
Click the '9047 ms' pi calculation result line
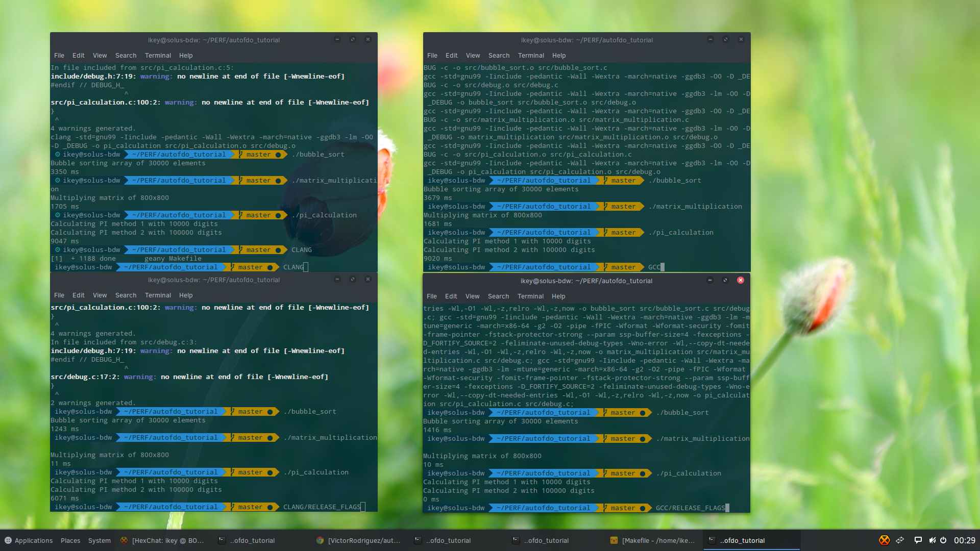pos(65,241)
